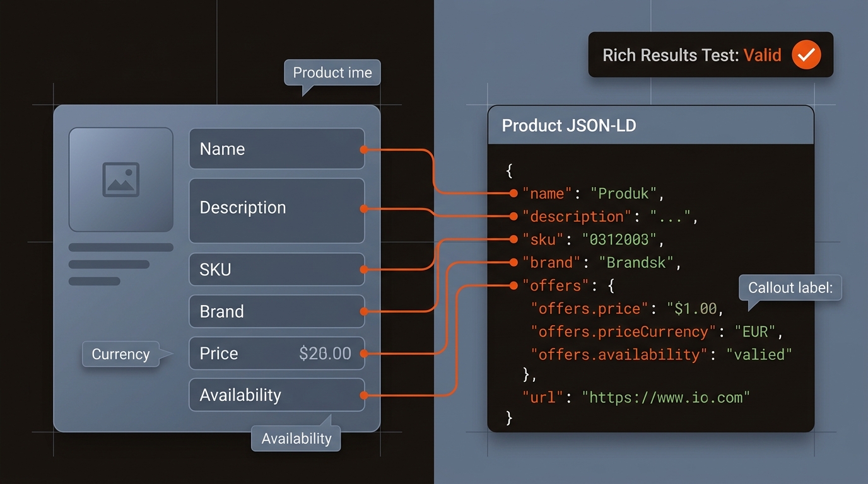Click the orange dot beside "name" key
Image resolution: width=868 pixels, height=484 pixels.
pos(513,193)
